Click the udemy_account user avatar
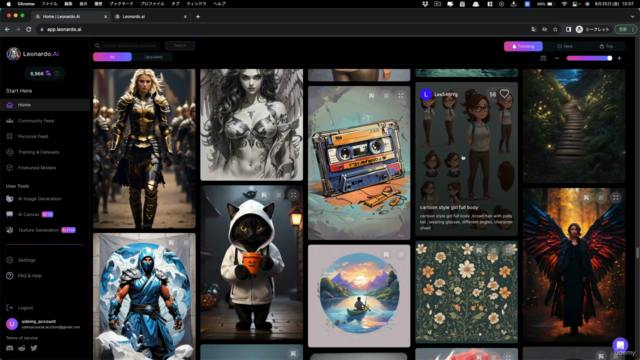 click(12, 324)
